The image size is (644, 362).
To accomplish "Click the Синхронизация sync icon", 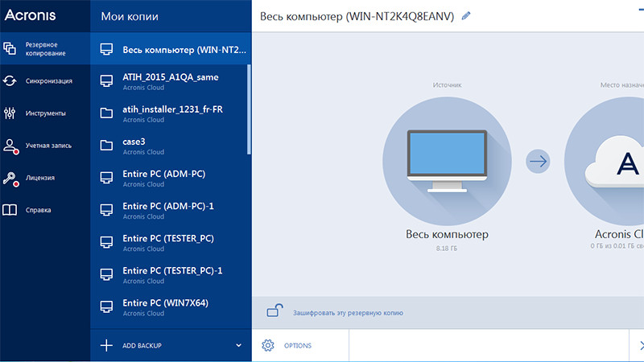I will pyautogui.click(x=10, y=81).
